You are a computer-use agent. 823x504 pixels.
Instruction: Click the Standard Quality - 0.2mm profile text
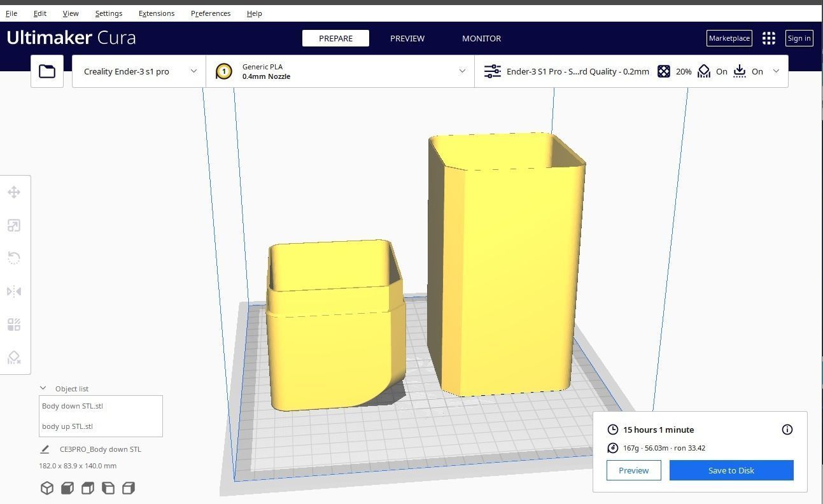pyautogui.click(x=578, y=71)
